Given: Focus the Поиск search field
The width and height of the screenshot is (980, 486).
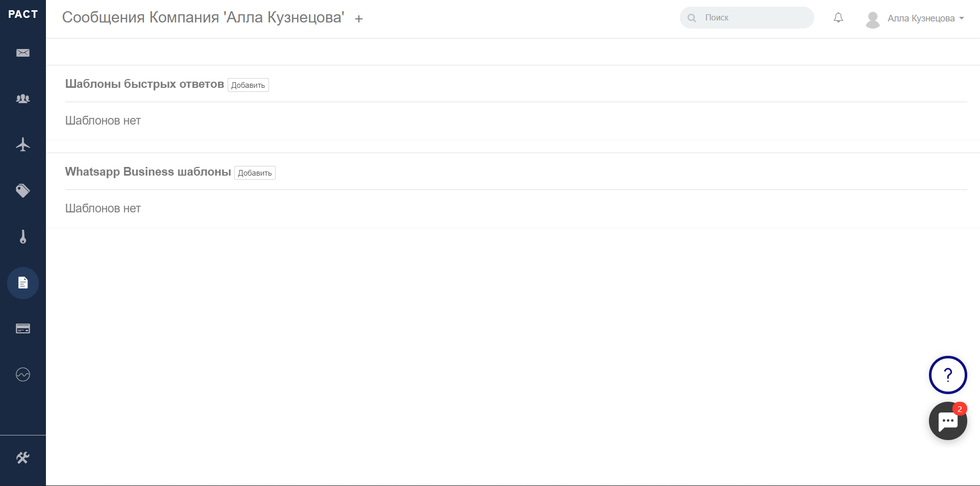Looking at the screenshot, I should (747, 18).
